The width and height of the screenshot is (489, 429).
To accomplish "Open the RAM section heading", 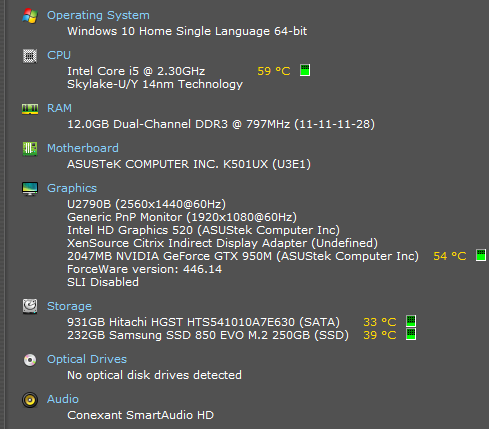I will [59, 108].
